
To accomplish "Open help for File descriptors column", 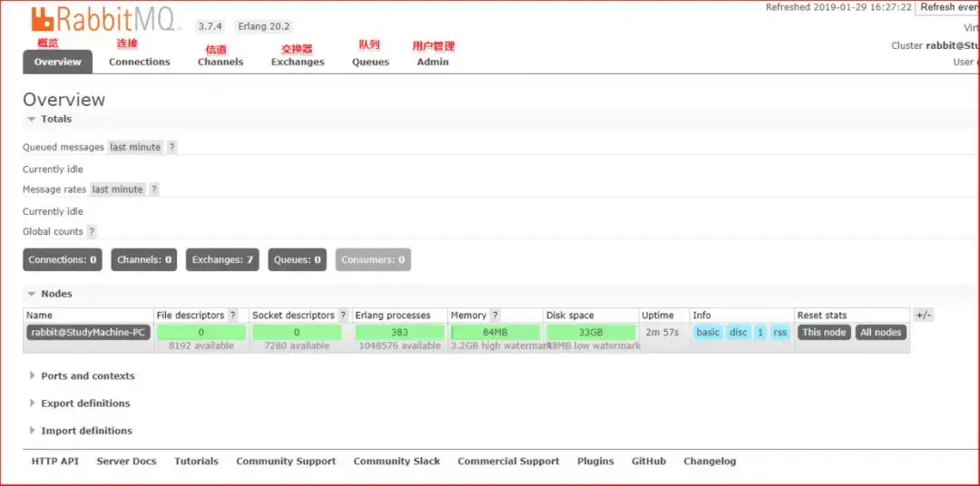I will [233, 316].
